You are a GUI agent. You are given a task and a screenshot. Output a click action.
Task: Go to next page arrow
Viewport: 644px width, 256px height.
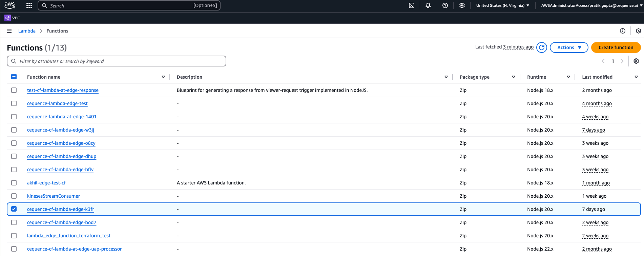point(622,61)
